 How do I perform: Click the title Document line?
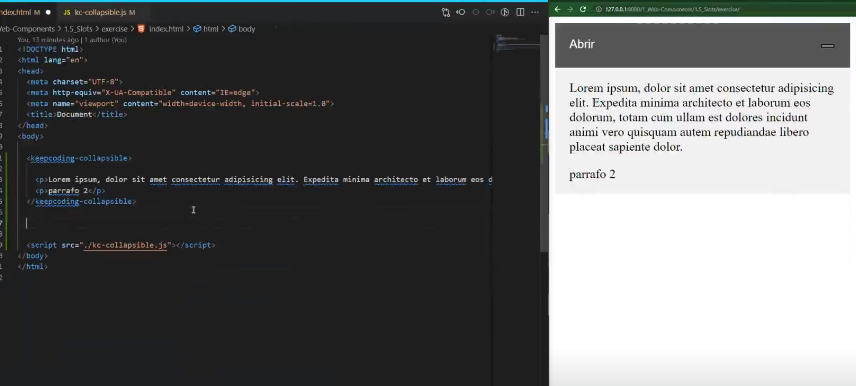point(76,115)
